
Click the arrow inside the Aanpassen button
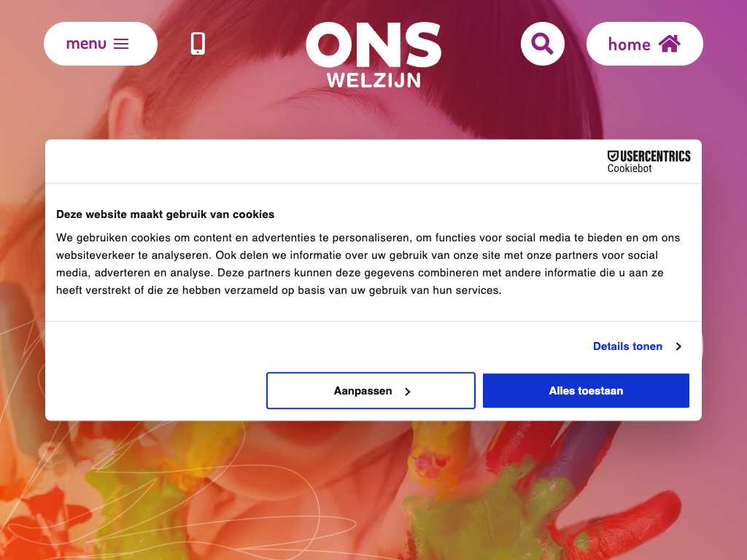tap(408, 392)
